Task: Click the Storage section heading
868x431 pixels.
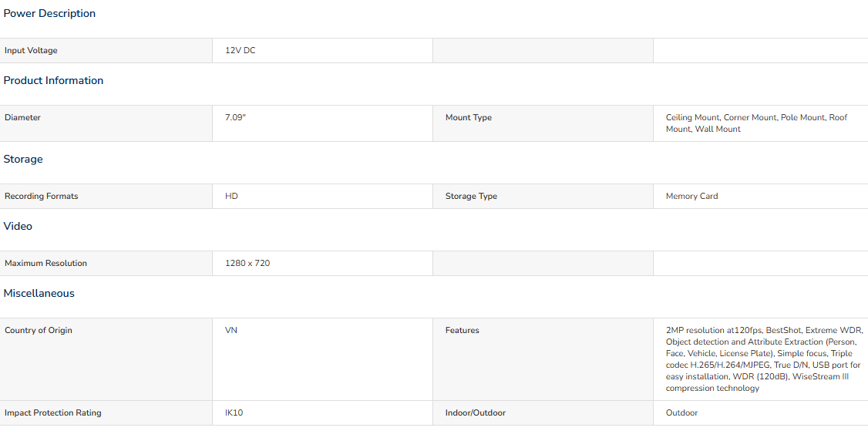Action: 22,159
